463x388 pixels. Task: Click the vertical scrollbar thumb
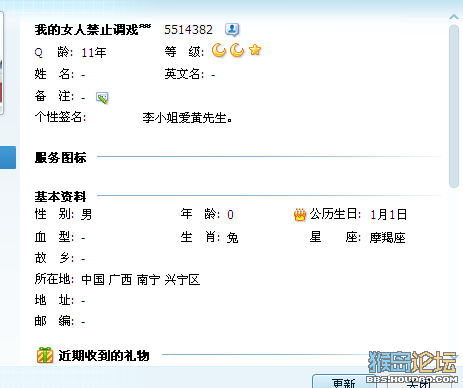[454, 107]
